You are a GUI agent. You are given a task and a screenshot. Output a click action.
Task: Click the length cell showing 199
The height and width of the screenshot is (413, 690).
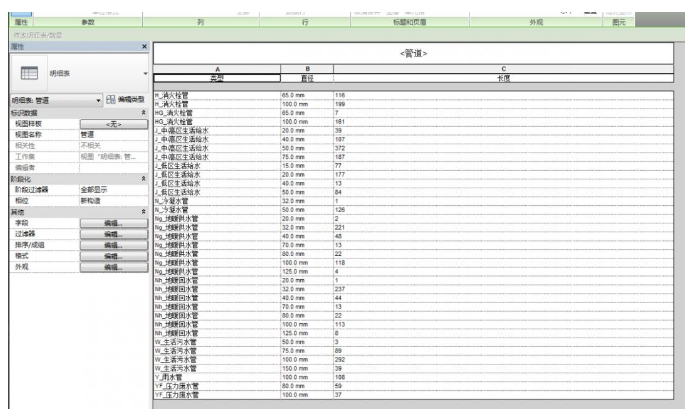coord(503,104)
